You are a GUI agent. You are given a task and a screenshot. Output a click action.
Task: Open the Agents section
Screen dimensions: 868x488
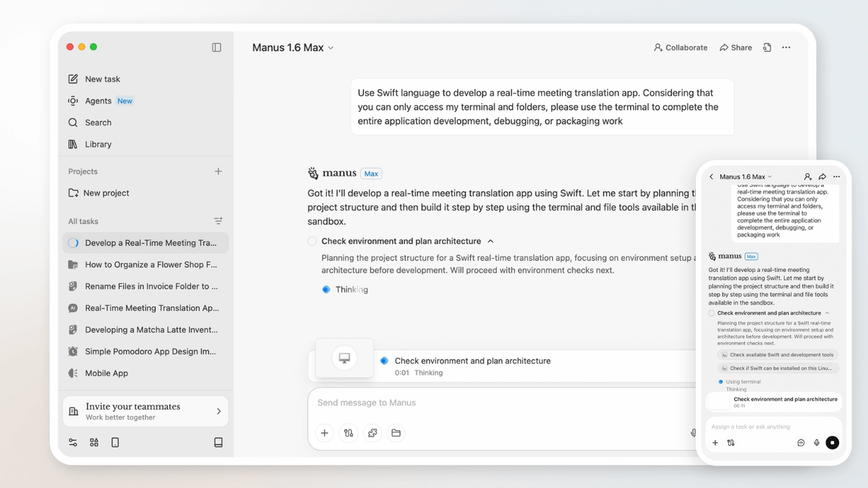98,101
